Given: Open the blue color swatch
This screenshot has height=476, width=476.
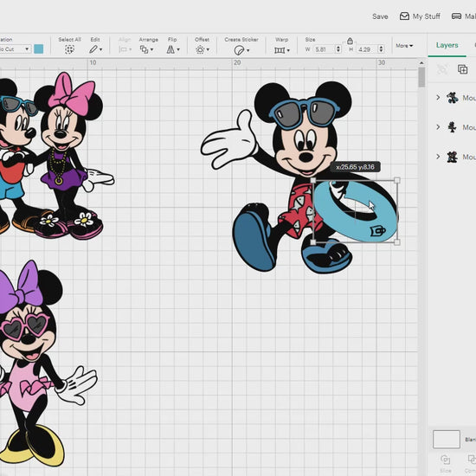Looking at the screenshot, I should [39, 48].
